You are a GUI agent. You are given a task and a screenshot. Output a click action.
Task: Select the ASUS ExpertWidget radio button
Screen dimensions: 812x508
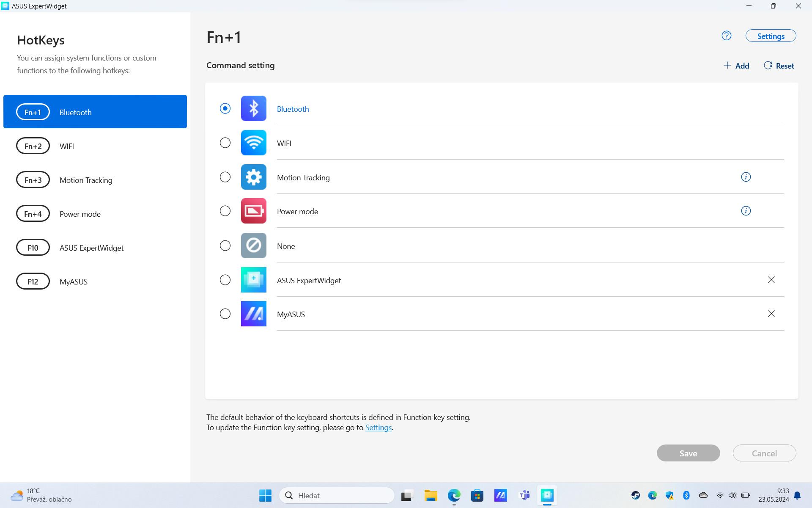225,280
